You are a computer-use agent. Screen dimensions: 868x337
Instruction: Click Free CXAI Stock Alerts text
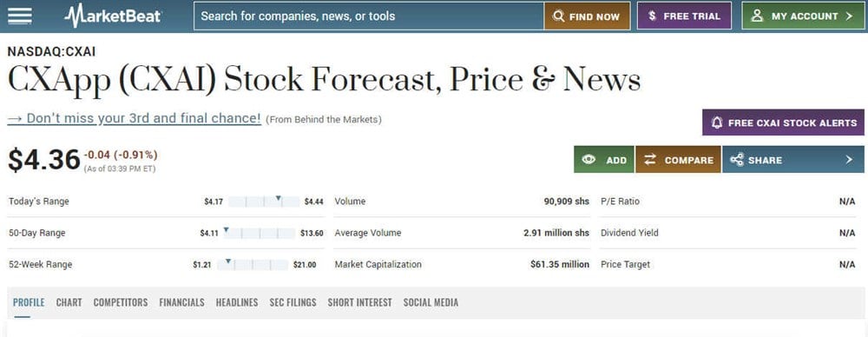792,122
